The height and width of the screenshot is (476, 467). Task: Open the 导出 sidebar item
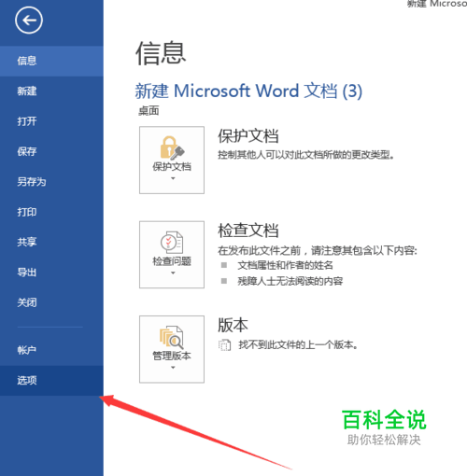[x=51, y=273]
